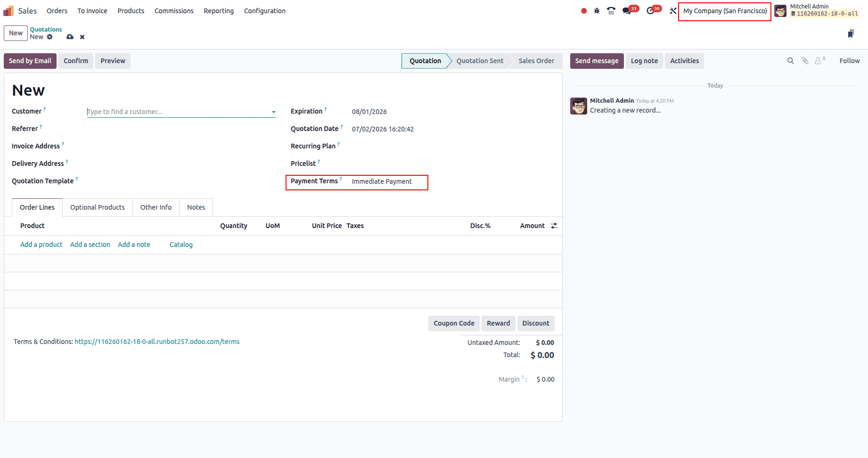Open the messages chat icon

tap(627, 11)
